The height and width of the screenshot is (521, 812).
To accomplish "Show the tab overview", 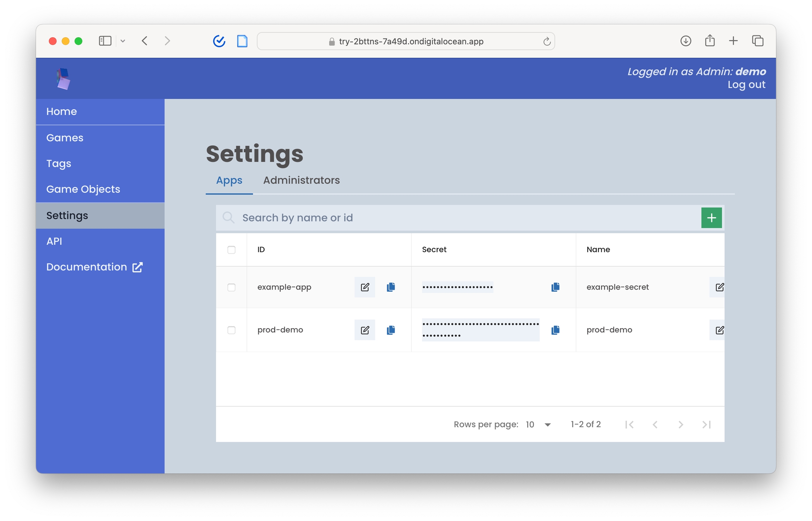I will [x=758, y=41].
